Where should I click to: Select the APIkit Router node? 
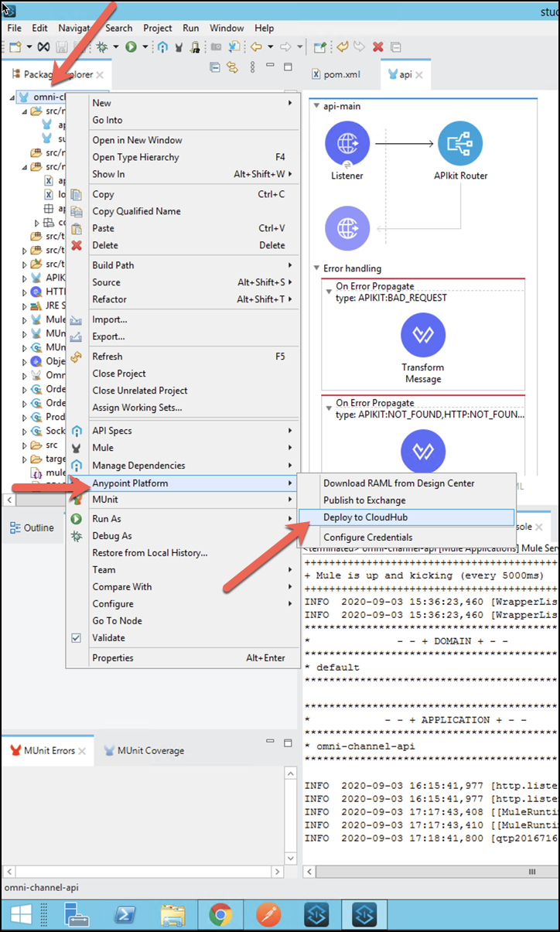[x=460, y=144]
